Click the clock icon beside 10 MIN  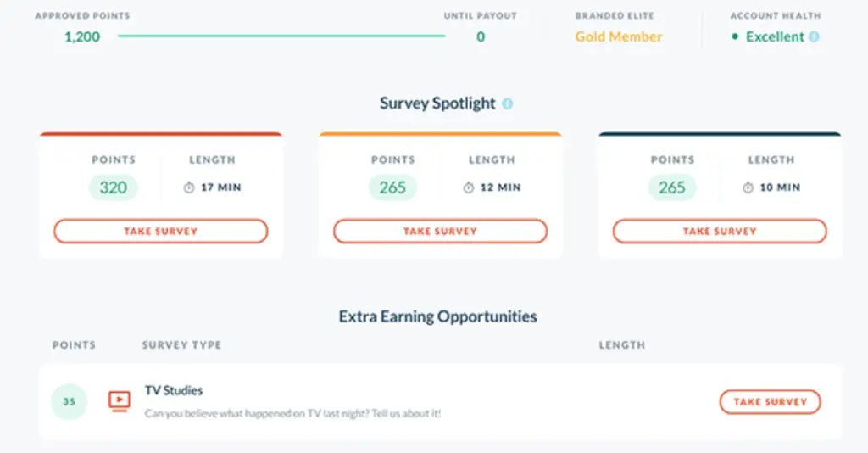pos(748,187)
